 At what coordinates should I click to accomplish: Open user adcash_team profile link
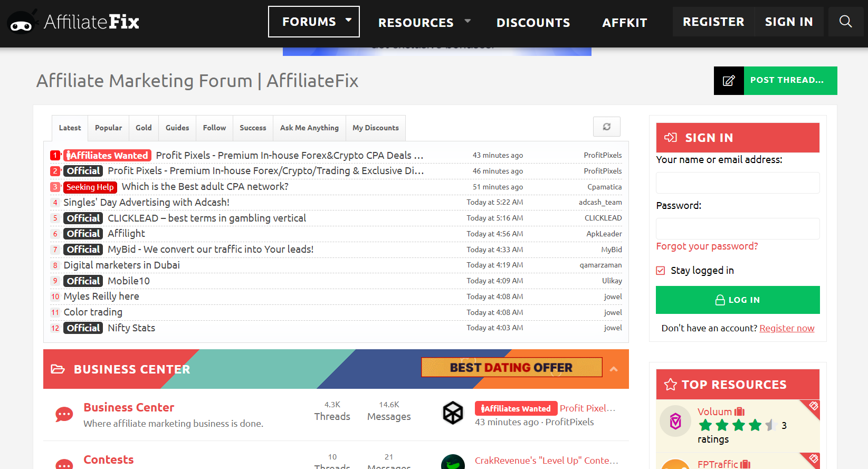point(600,203)
